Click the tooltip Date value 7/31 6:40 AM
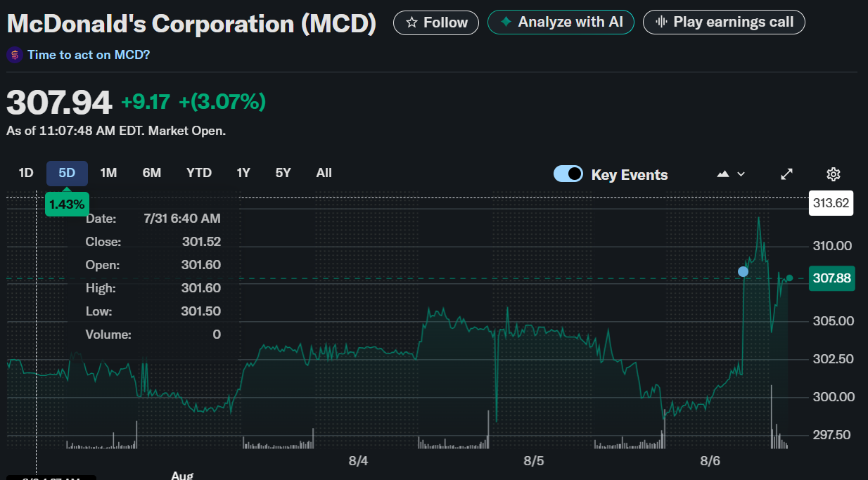The height and width of the screenshot is (480, 868). (181, 219)
